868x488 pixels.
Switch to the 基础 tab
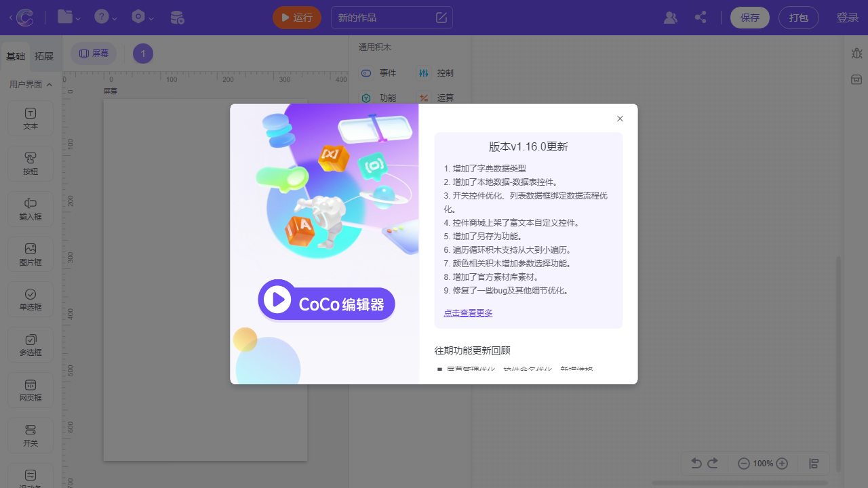16,56
